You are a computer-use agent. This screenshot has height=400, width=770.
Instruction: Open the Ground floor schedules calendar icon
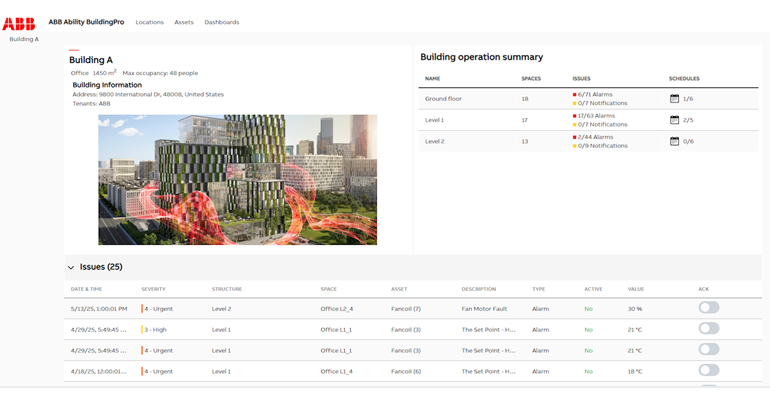(674, 99)
